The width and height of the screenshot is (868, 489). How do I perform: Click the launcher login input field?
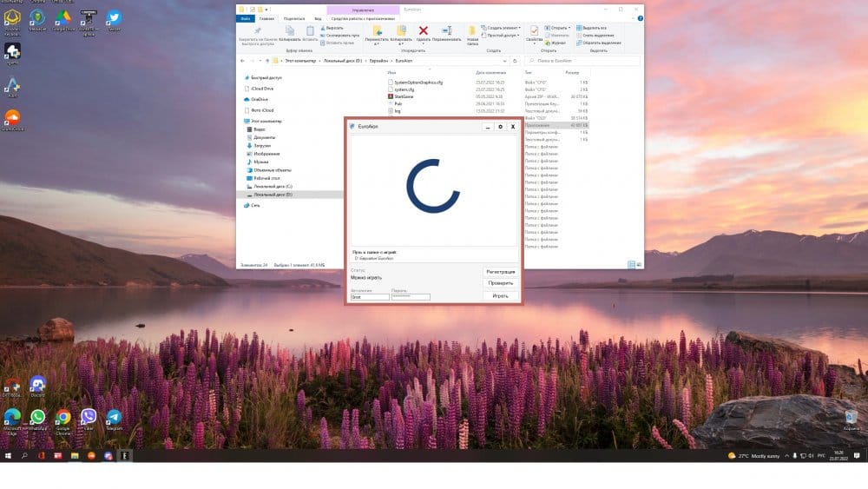click(369, 297)
